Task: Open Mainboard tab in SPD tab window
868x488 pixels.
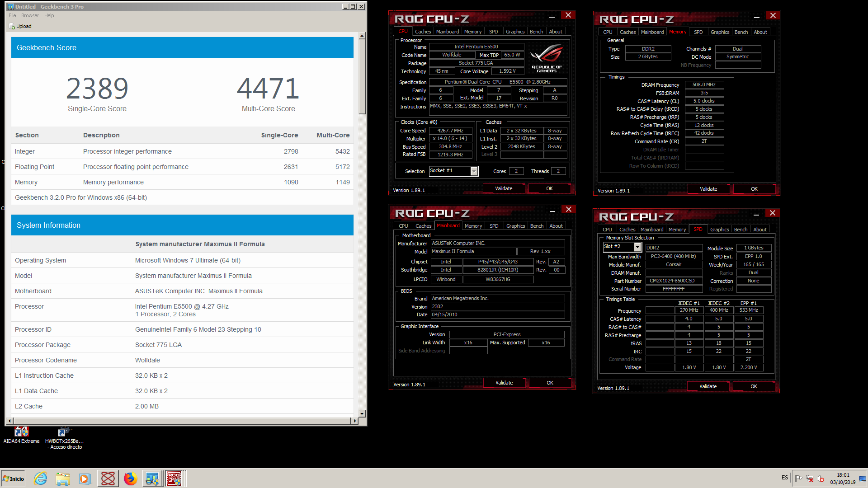Action: coord(652,230)
